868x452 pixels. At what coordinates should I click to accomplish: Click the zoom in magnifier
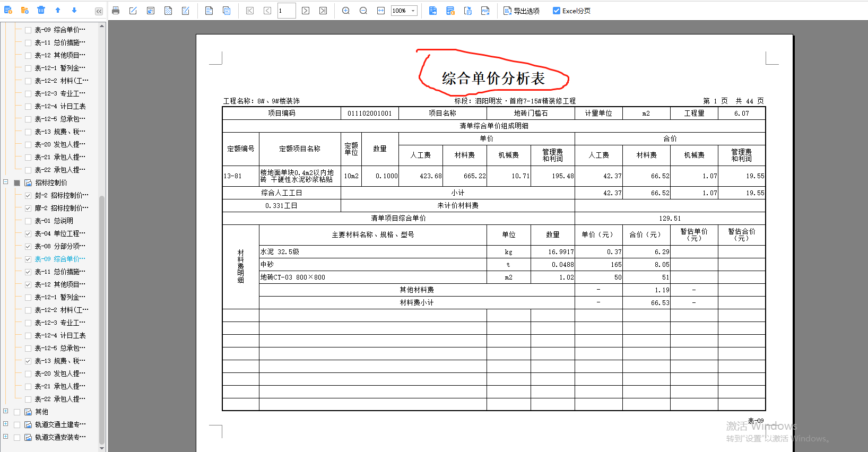(346, 11)
